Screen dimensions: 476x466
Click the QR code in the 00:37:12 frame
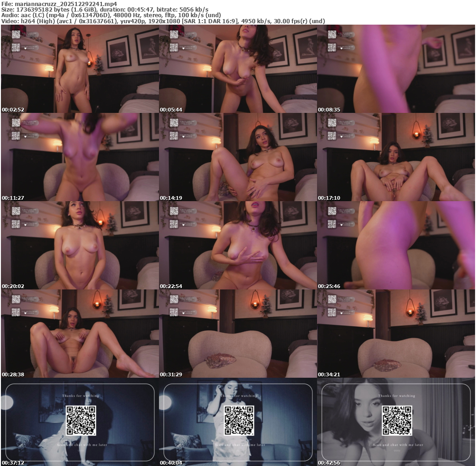(81, 420)
